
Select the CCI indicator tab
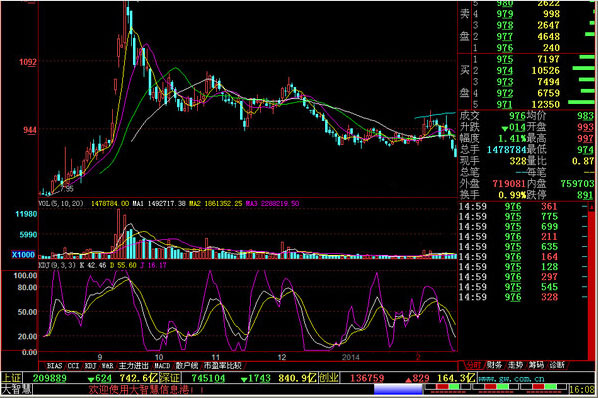coord(73,366)
